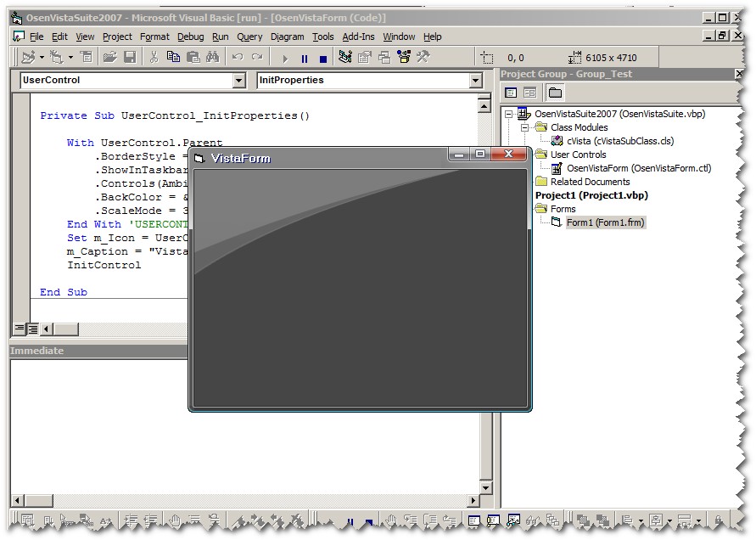Open the Debug menu
The height and width of the screenshot is (540, 756).
[x=190, y=37]
